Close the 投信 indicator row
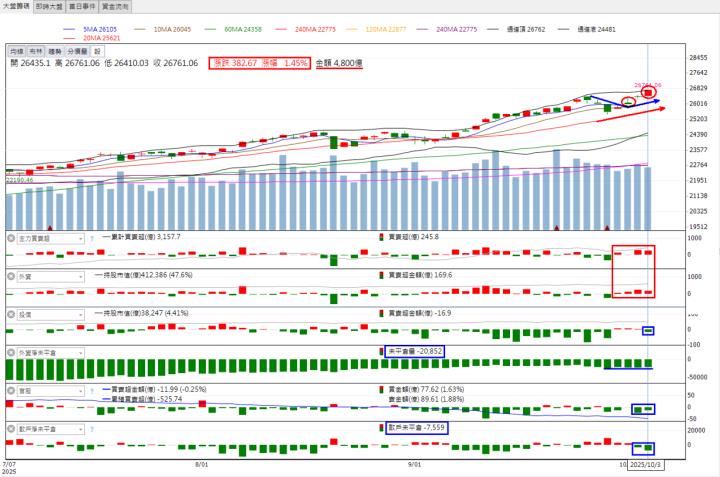The width and height of the screenshot is (720, 477). click(12, 313)
